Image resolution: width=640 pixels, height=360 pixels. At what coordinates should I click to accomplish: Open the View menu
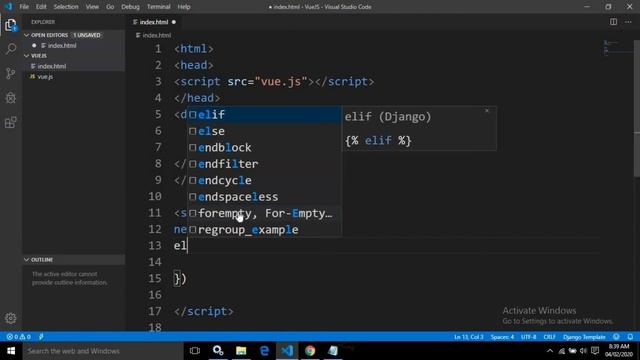tap(92, 7)
